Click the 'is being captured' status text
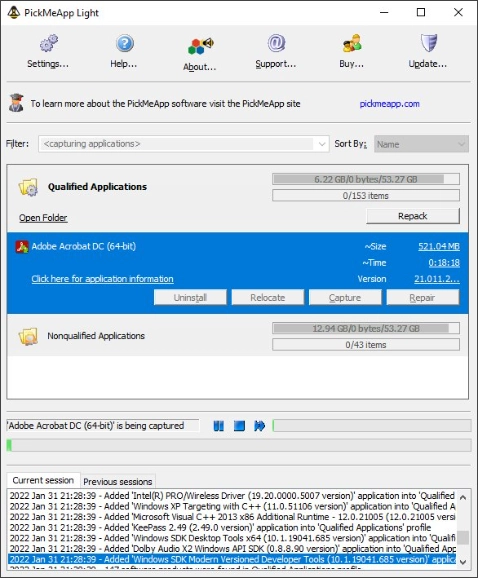 [x=103, y=426]
